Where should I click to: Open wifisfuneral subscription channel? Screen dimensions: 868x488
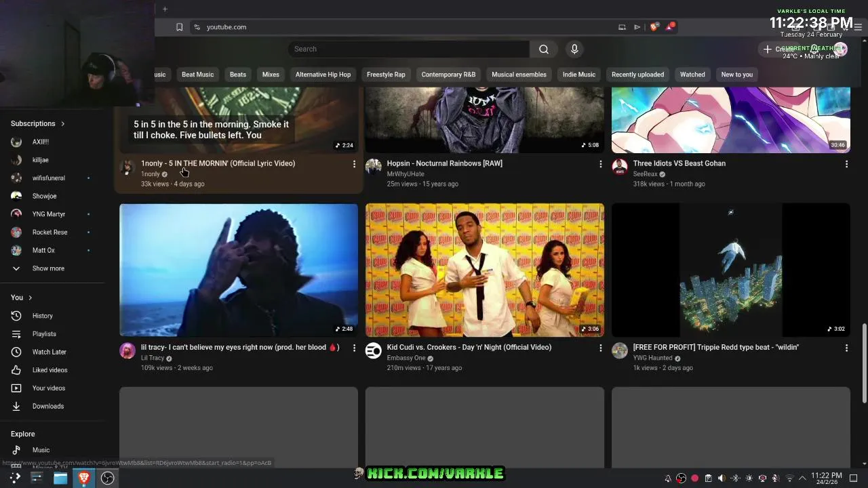[x=52, y=178]
